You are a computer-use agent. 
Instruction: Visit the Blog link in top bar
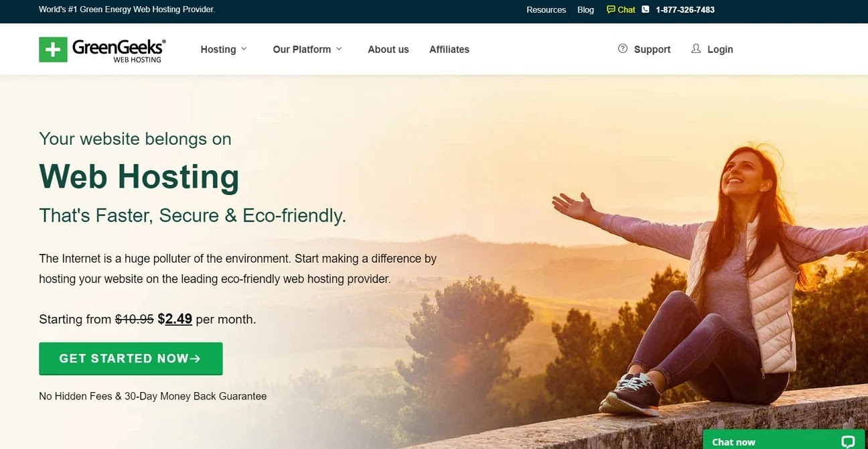pyautogui.click(x=586, y=10)
